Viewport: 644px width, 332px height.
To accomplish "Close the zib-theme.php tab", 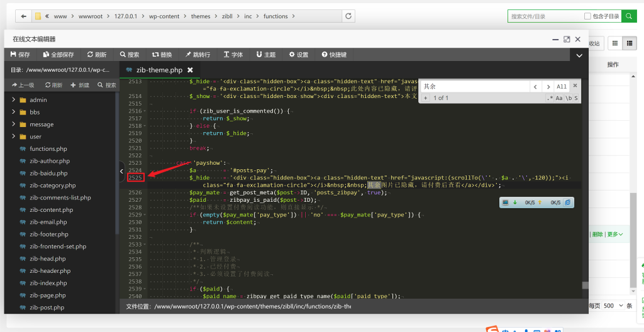I will point(190,70).
